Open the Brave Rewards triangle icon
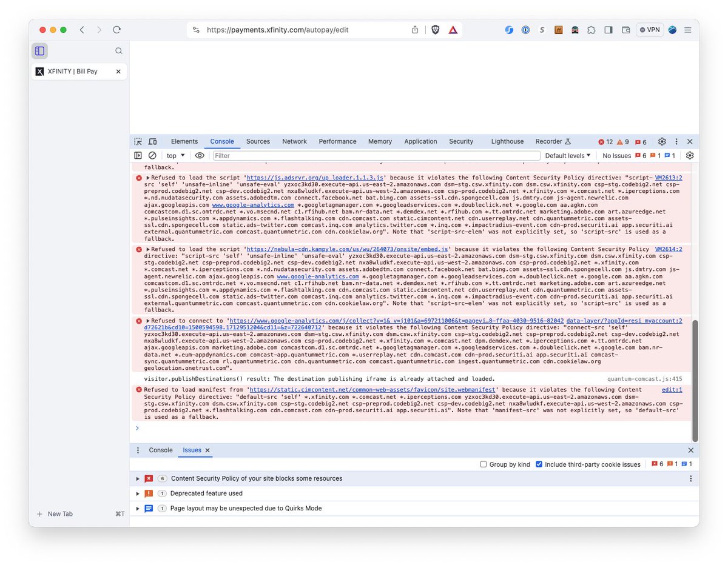 pos(453,30)
